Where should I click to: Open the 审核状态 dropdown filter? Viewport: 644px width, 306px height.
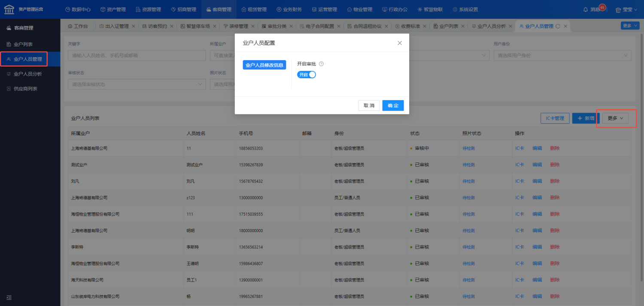coord(137,84)
